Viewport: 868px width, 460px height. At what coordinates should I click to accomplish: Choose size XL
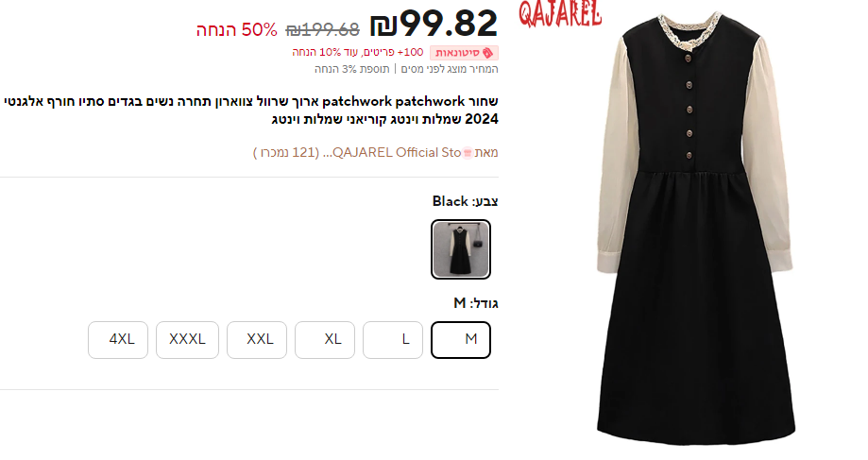[324, 340]
